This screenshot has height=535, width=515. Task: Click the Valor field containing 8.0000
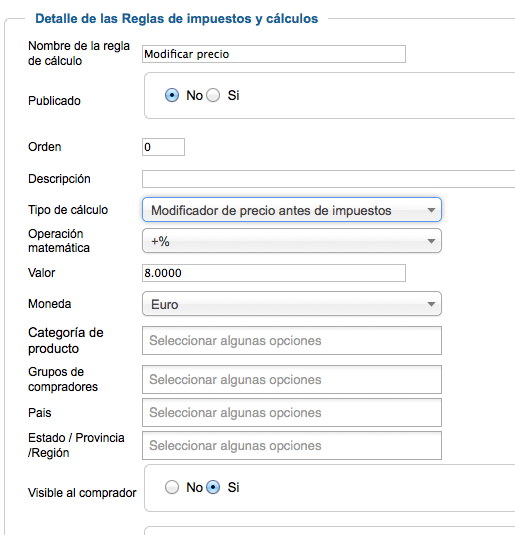pyautogui.click(x=274, y=273)
